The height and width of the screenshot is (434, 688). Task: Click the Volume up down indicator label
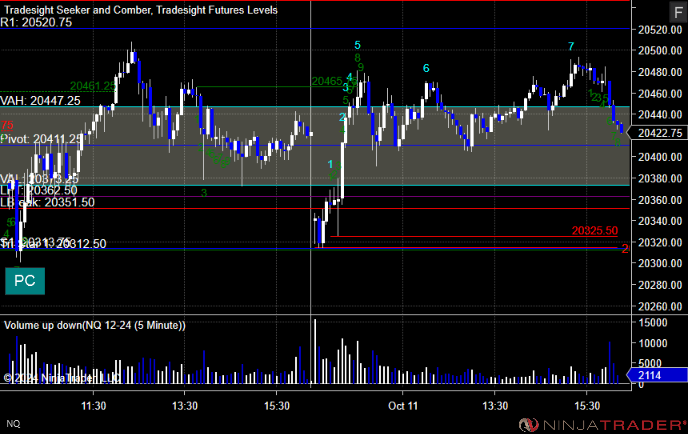[95, 325]
